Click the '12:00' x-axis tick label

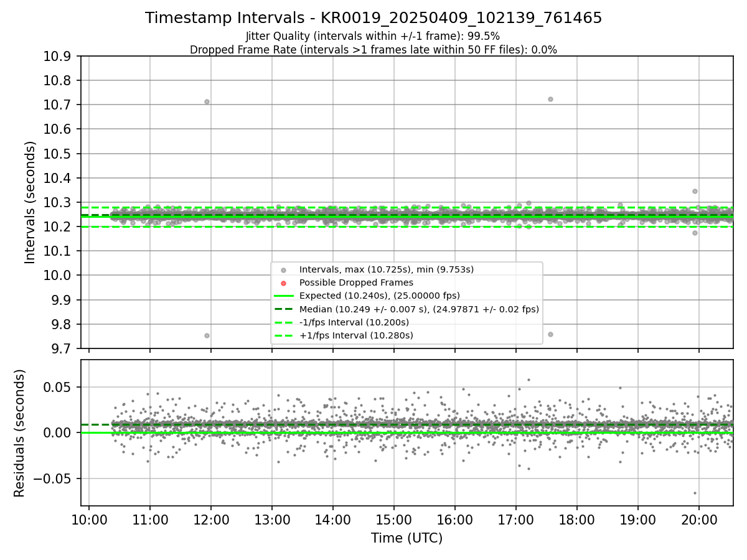(x=211, y=520)
